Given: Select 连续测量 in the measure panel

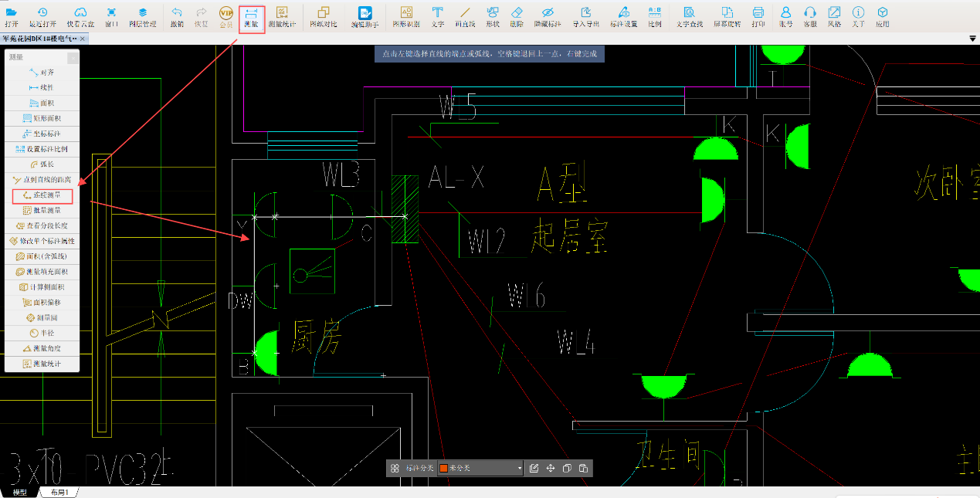Looking at the screenshot, I should pyautogui.click(x=42, y=195).
